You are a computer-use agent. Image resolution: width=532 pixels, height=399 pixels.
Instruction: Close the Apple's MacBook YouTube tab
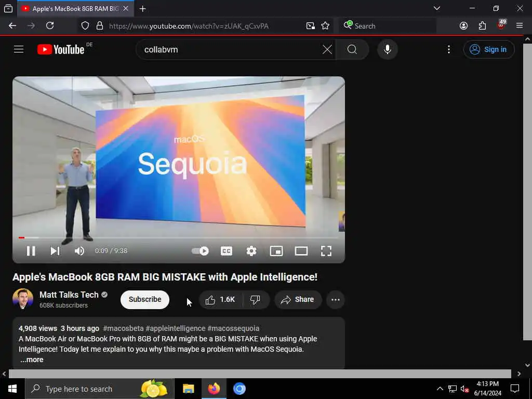click(126, 9)
